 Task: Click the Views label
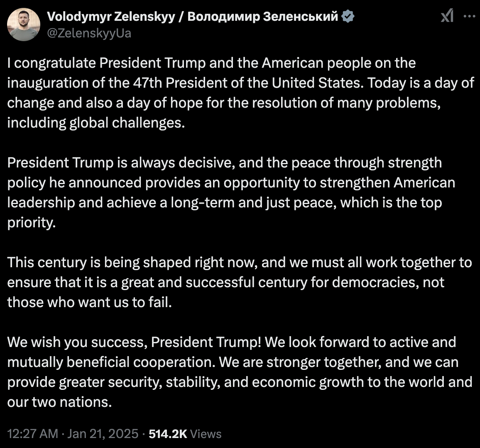pyautogui.click(x=206, y=433)
